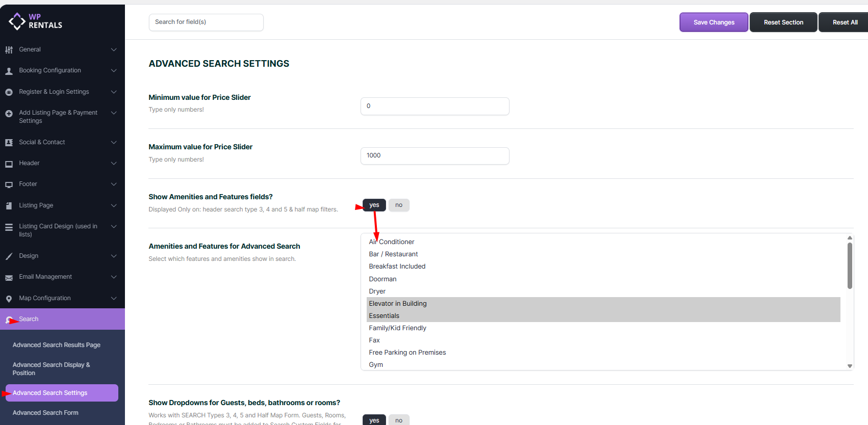The image size is (868, 425).
Task: Click the Header monitor icon in sidebar
Action: [x=9, y=164]
